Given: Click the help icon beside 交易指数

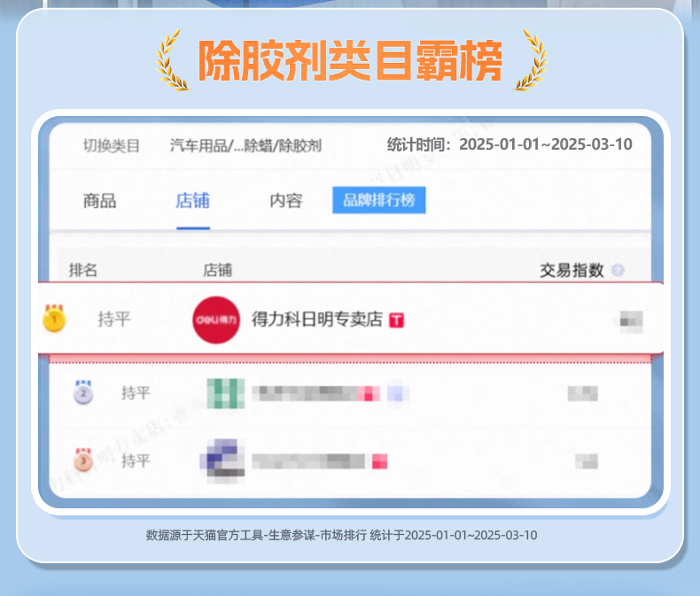Looking at the screenshot, I should point(618,270).
